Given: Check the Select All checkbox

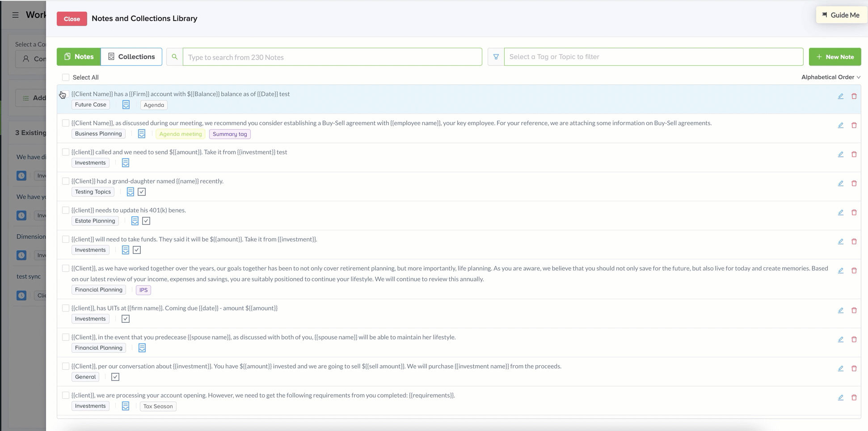Looking at the screenshot, I should point(66,77).
